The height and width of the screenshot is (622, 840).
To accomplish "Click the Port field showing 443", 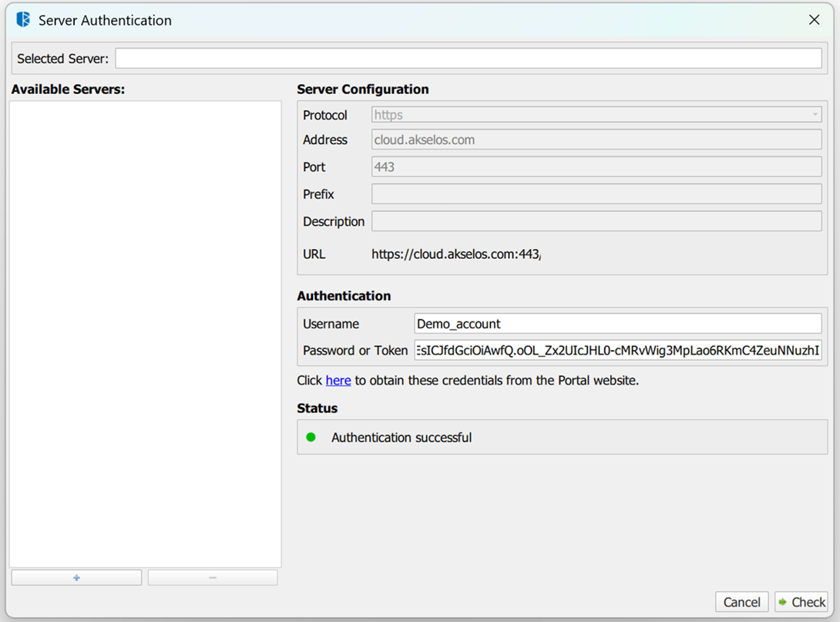I will coord(596,166).
